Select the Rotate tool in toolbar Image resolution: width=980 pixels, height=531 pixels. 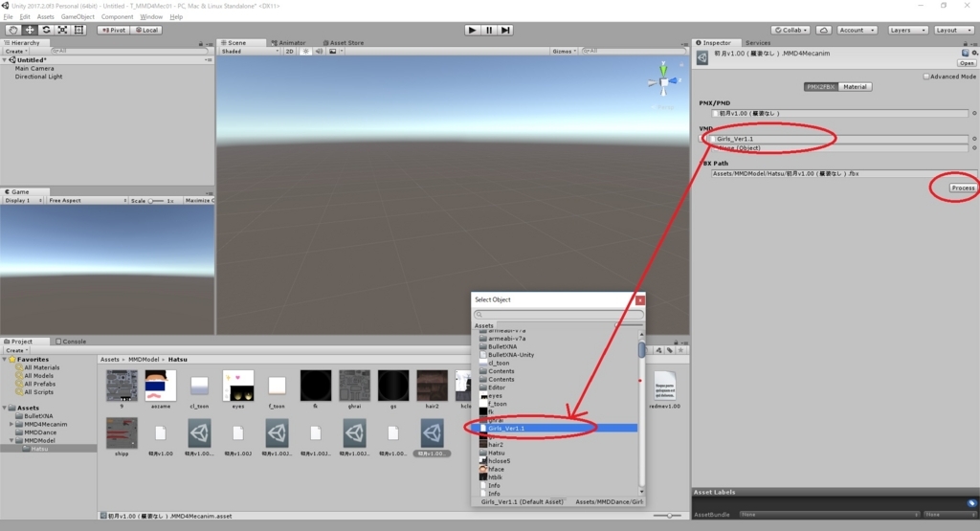(x=46, y=30)
